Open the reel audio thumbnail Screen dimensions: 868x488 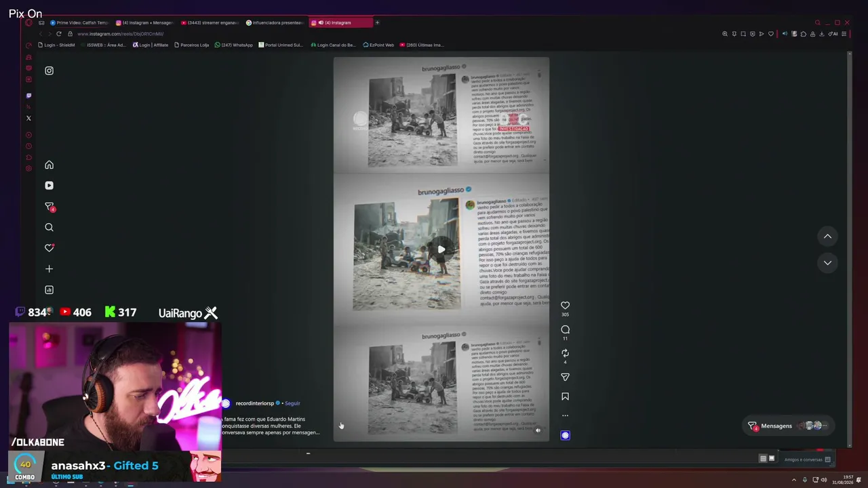(x=565, y=435)
